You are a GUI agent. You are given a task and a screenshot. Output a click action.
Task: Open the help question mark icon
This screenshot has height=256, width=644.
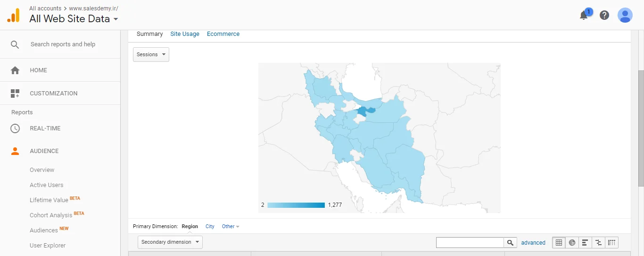pyautogui.click(x=604, y=15)
